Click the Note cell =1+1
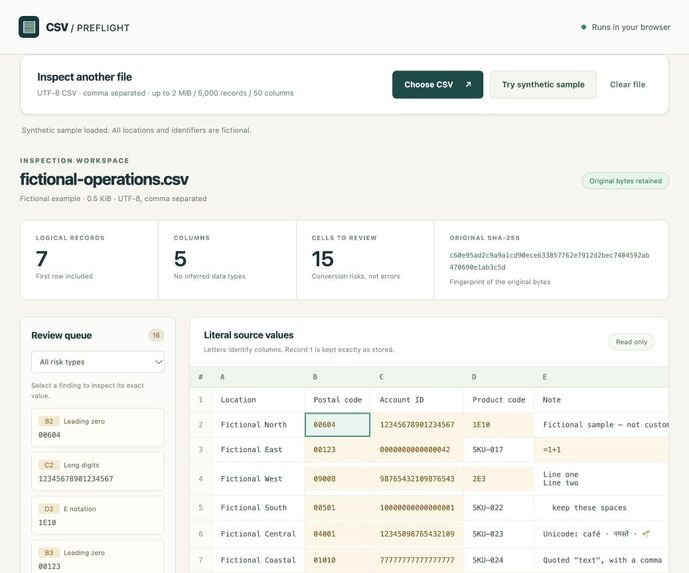 pos(602,450)
